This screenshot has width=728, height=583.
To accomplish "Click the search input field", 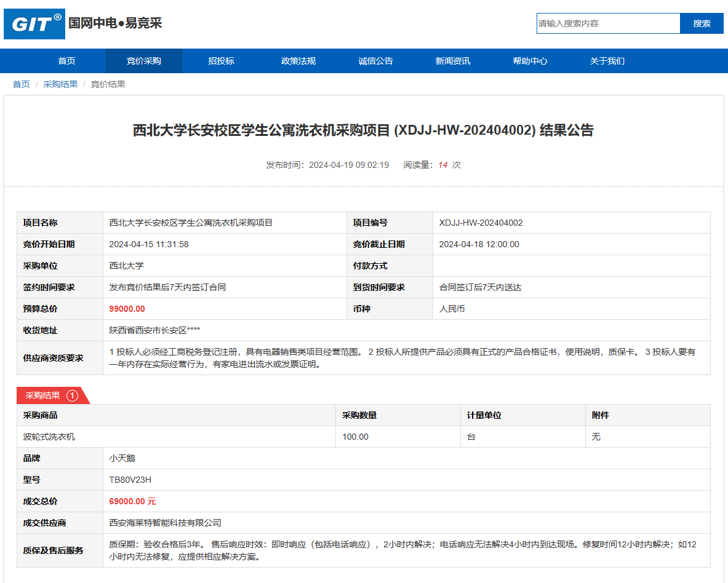I will [x=607, y=23].
